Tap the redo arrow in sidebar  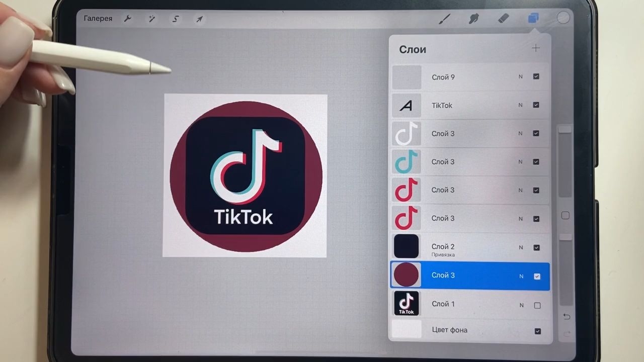tap(567, 334)
